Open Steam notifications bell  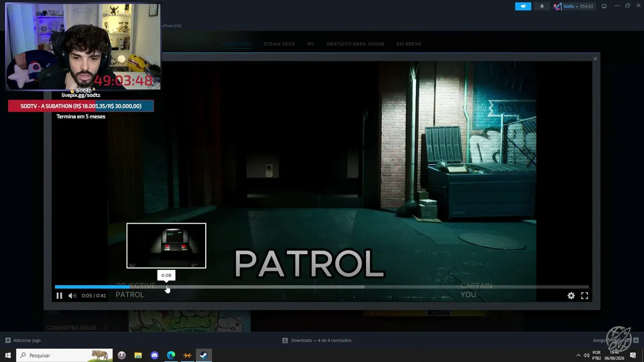(542, 6)
